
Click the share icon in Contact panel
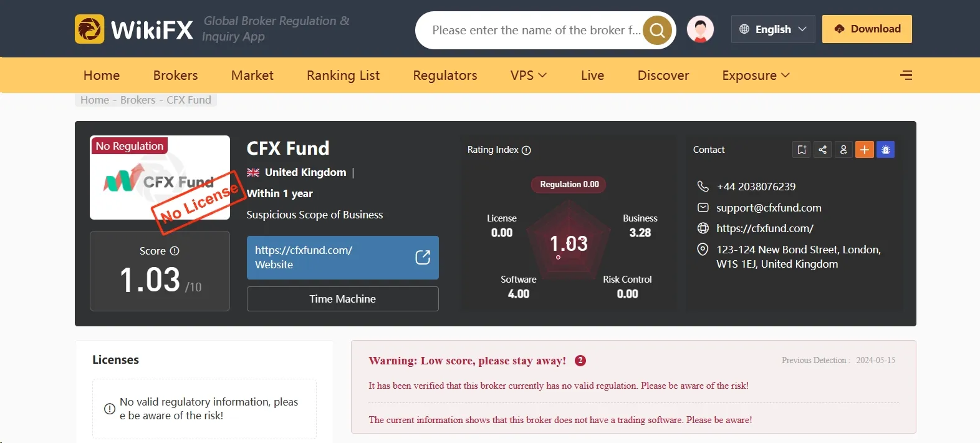tap(823, 150)
